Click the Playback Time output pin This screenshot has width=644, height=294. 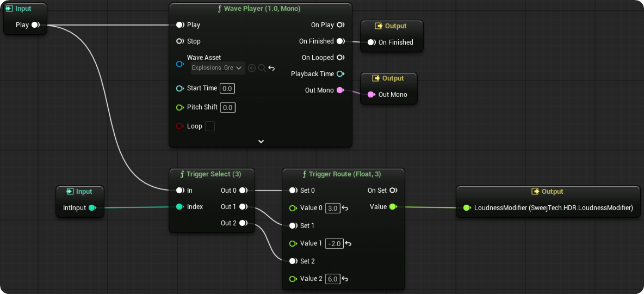point(340,74)
